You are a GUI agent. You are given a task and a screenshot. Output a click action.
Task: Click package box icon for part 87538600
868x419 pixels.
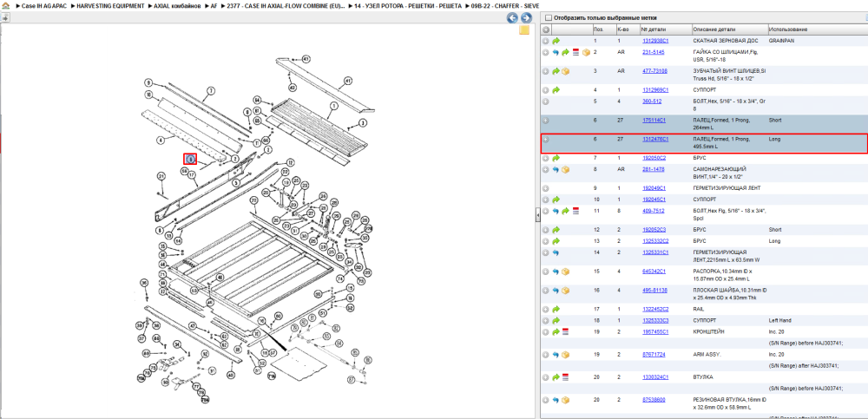[566, 400]
